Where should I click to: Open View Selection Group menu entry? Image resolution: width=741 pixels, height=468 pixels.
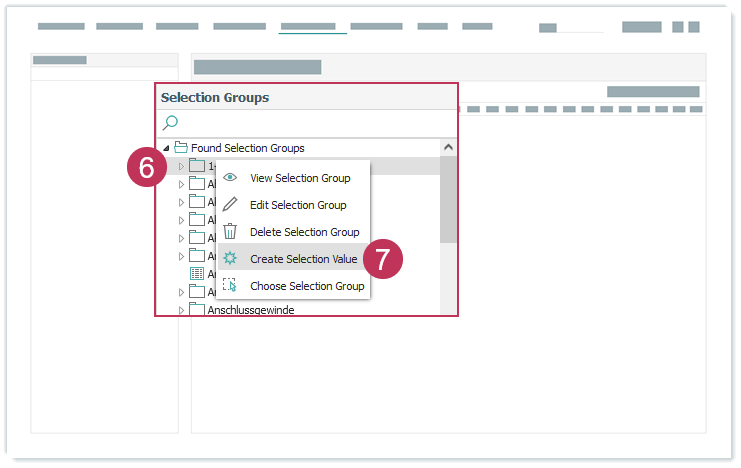pyautogui.click(x=300, y=178)
